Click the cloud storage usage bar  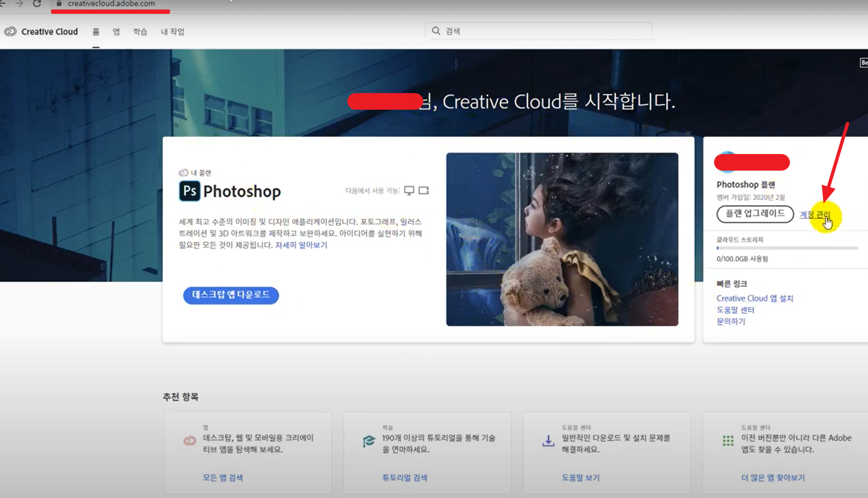click(787, 248)
